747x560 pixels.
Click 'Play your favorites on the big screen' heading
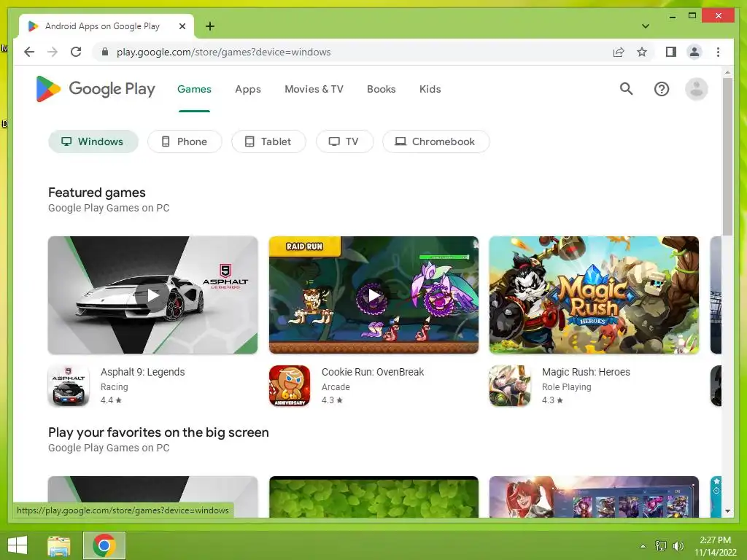click(158, 432)
